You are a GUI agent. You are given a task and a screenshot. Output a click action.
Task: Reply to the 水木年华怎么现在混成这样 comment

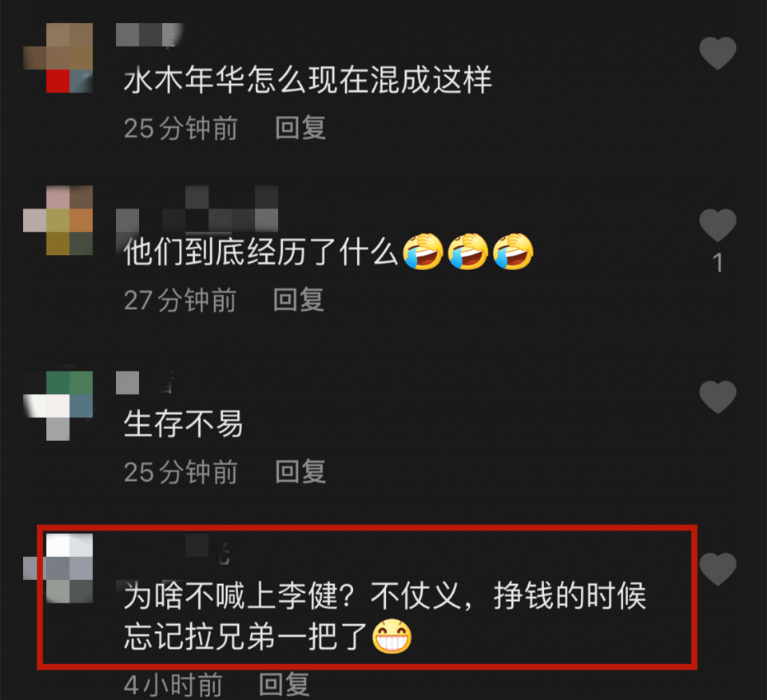tap(300, 128)
